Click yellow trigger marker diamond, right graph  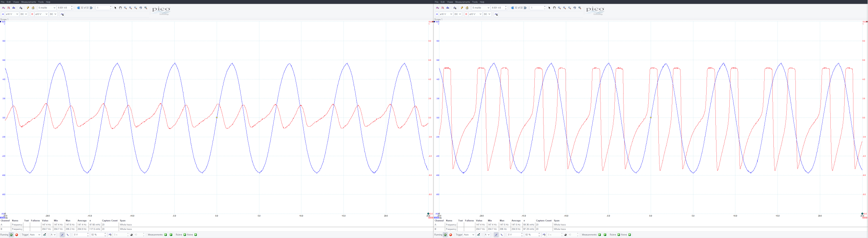point(651,118)
